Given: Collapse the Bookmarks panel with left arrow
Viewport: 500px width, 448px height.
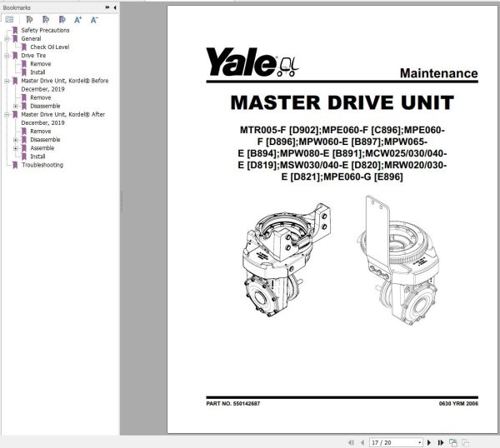Looking at the screenshot, I should pos(114,7).
